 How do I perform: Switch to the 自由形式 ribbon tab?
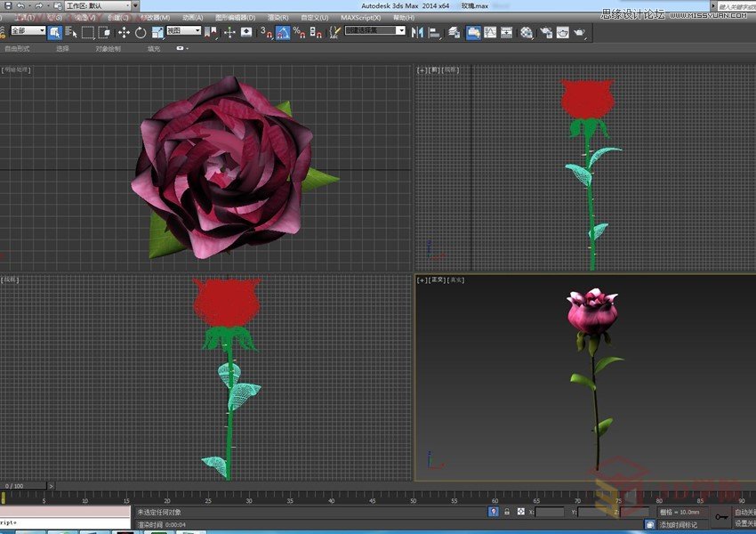click(18, 48)
